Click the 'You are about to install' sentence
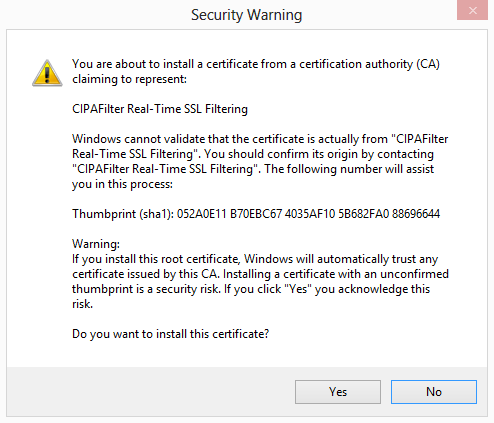The height and width of the screenshot is (423, 494). point(256,64)
